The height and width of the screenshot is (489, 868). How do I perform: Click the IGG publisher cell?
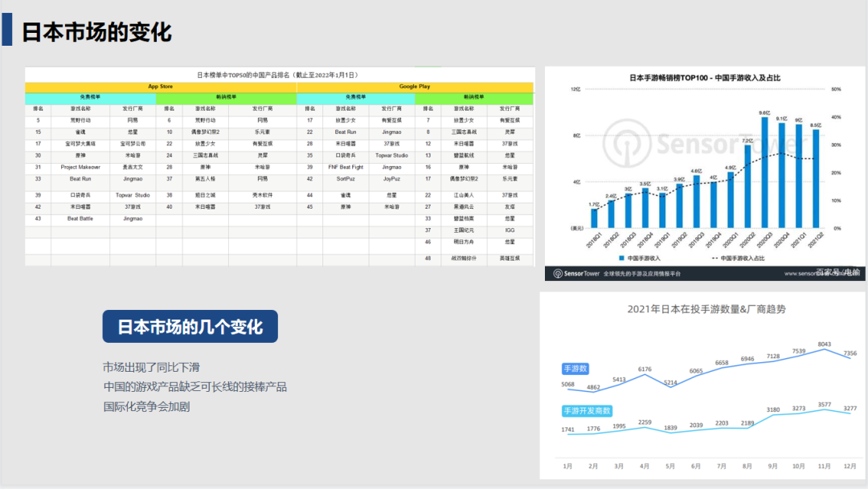(x=510, y=230)
